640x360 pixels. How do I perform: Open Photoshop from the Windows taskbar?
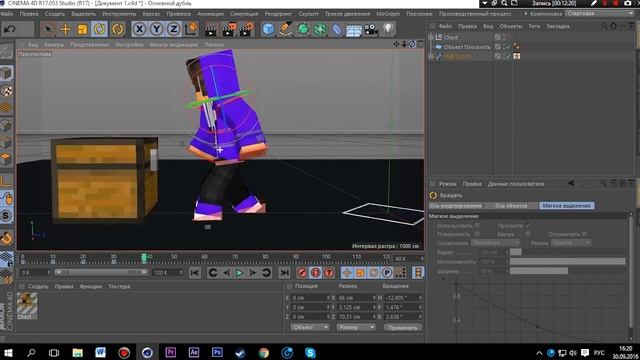click(217, 352)
